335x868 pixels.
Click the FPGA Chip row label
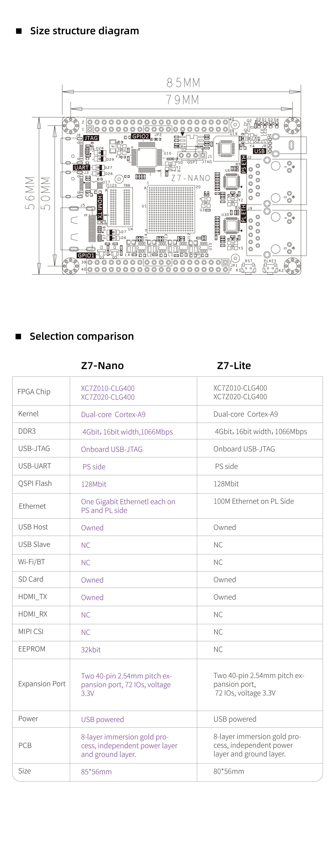click(x=34, y=391)
